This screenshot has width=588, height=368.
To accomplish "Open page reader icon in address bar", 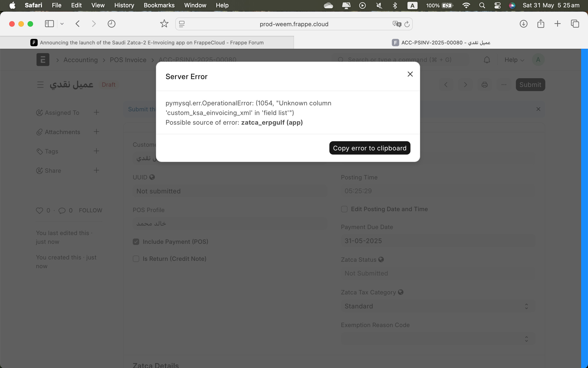I will (x=182, y=24).
